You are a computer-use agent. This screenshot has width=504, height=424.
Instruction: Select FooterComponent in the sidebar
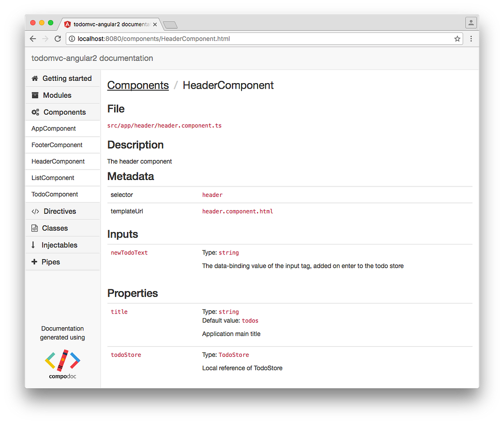57,145
